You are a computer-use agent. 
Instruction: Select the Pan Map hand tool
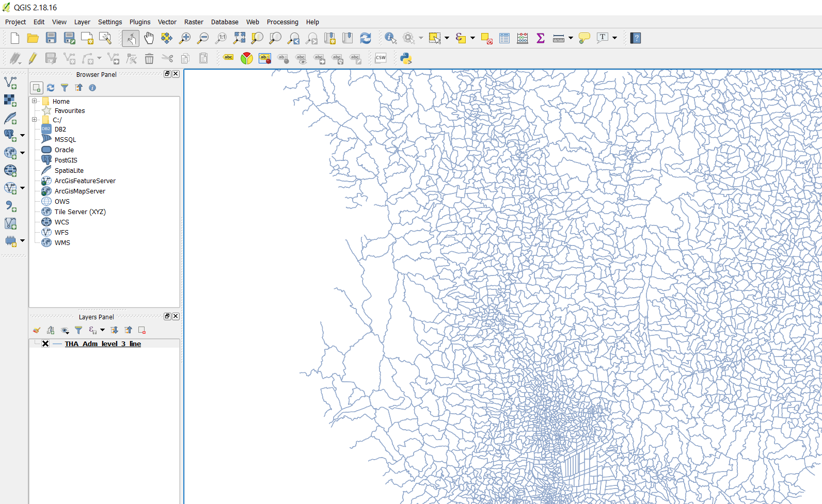click(x=149, y=38)
